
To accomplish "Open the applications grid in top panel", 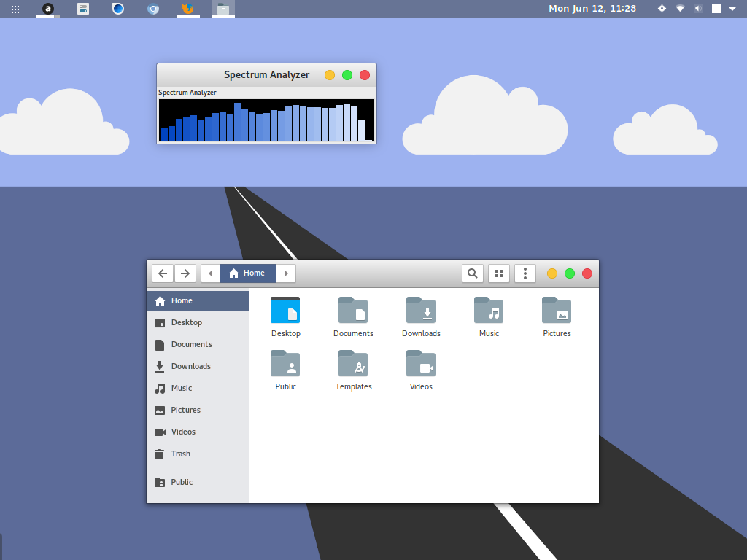I will click(x=15, y=9).
